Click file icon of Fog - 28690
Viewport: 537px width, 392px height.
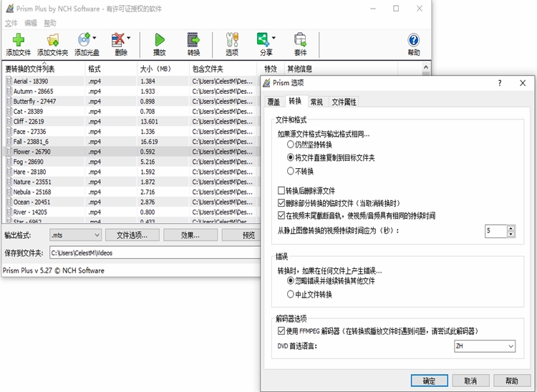(x=9, y=162)
